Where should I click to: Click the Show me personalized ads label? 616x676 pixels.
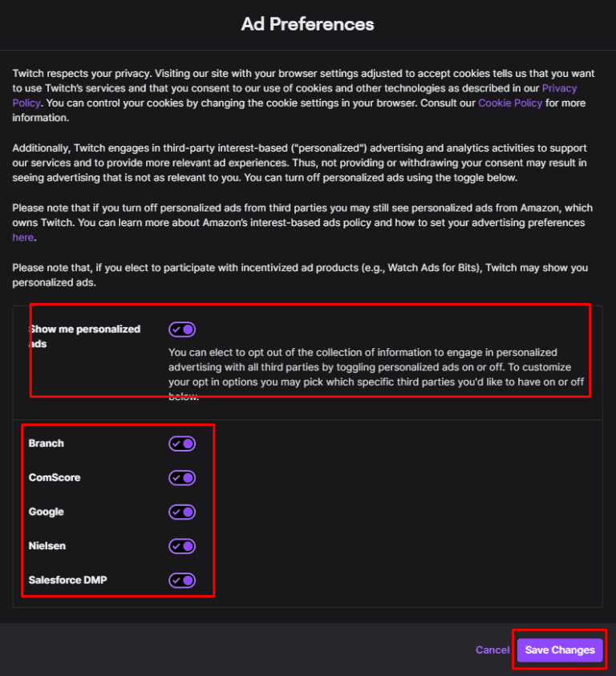click(85, 335)
